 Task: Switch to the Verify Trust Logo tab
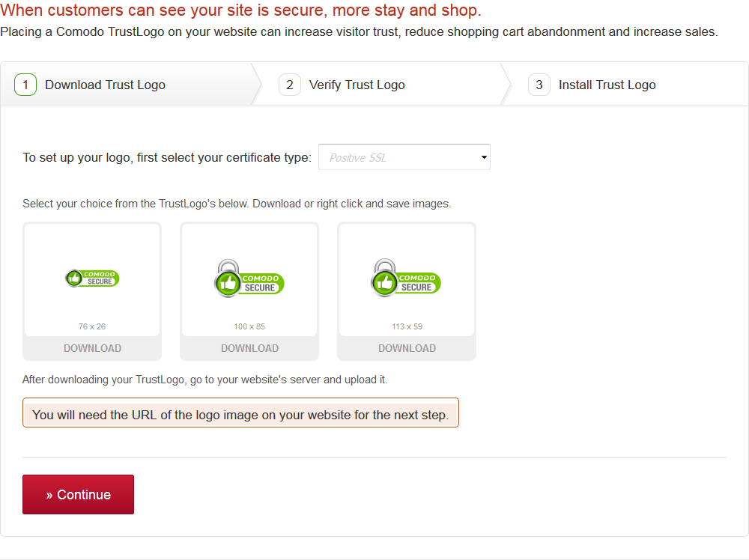(357, 85)
